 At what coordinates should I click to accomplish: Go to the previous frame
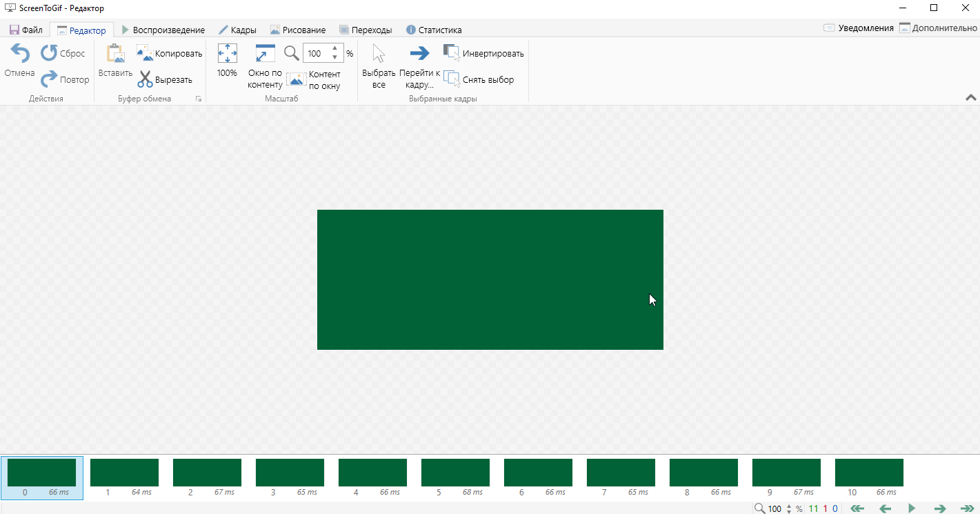click(x=885, y=508)
